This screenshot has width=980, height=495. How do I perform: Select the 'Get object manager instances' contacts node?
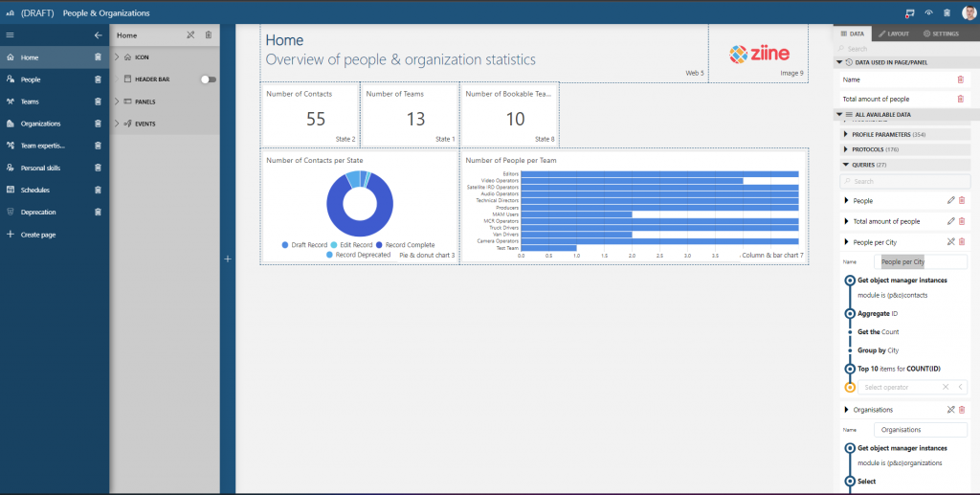pyautogui.click(x=850, y=281)
